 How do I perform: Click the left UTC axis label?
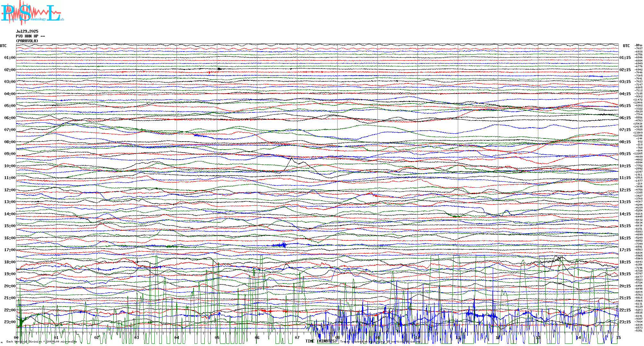tap(3, 46)
